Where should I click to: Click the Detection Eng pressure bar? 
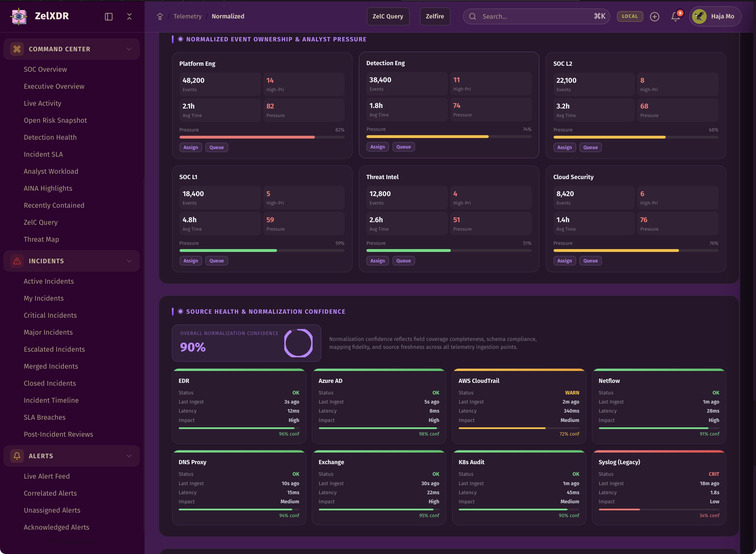click(449, 137)
